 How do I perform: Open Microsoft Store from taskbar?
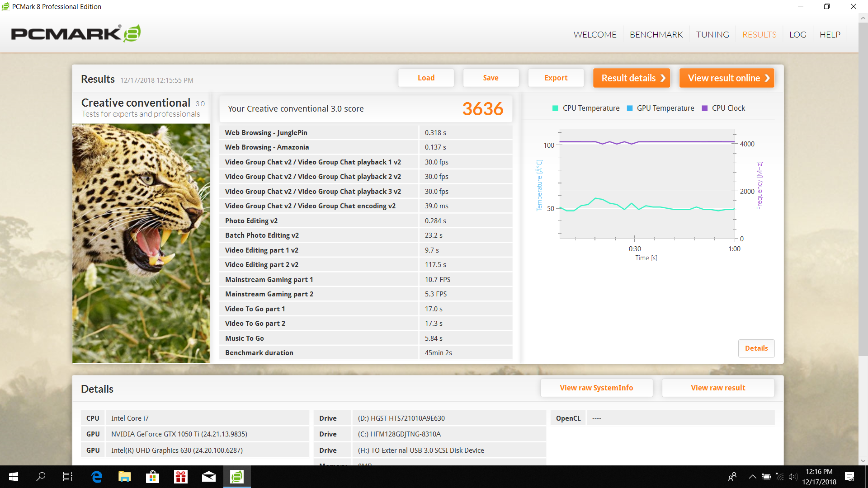[153, 477]
